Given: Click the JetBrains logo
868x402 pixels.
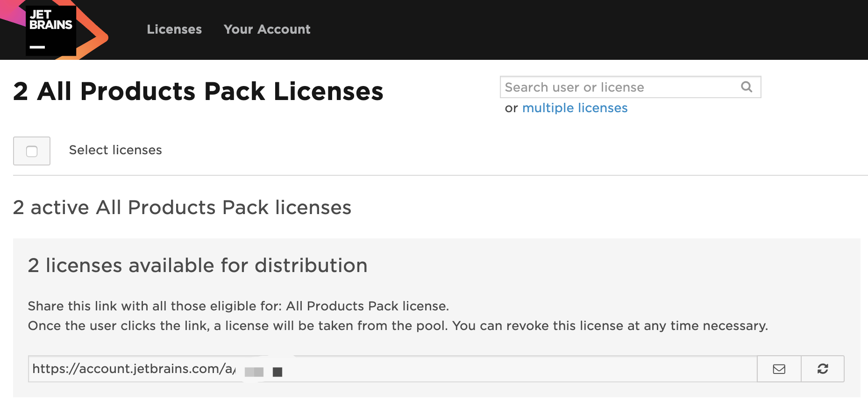Looking at the screenshot, I should 51,30.
